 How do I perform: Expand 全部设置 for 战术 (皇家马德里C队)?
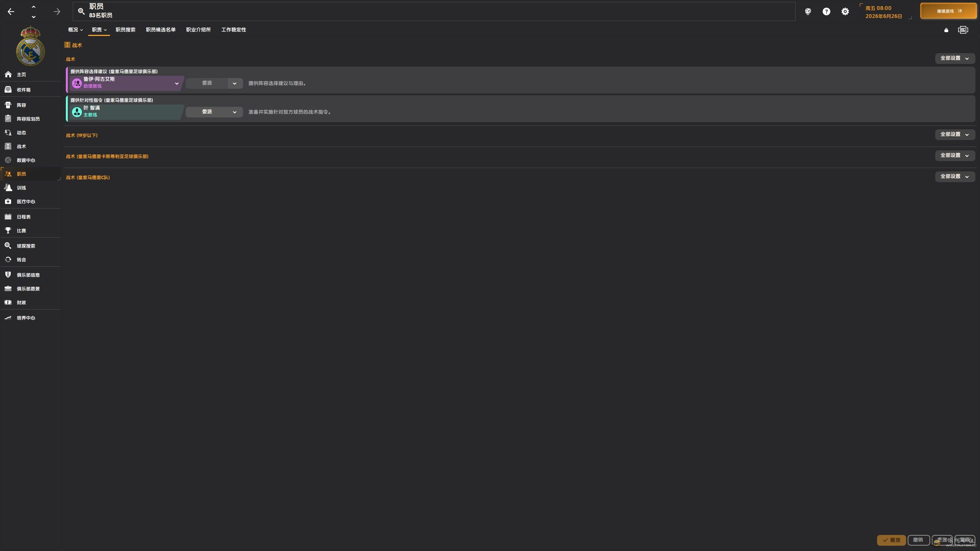[x=955, y=177]
